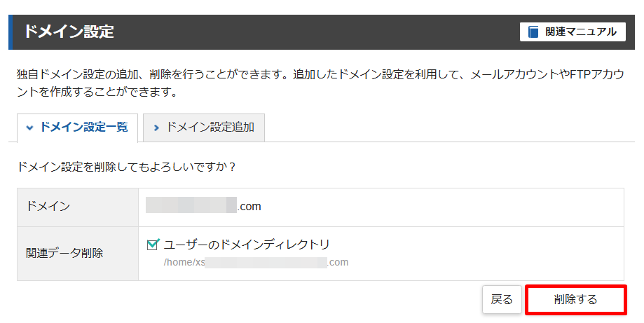
Task: Click the ドメイン設定を削除してもよろしいですか confirmation text
Action: point(125,167)
